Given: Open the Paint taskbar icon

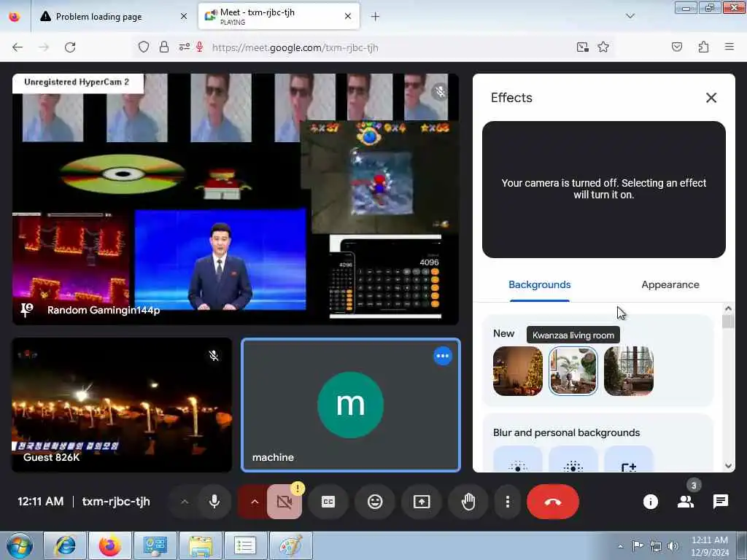Looking at the screenshot, I should (291, 545).
